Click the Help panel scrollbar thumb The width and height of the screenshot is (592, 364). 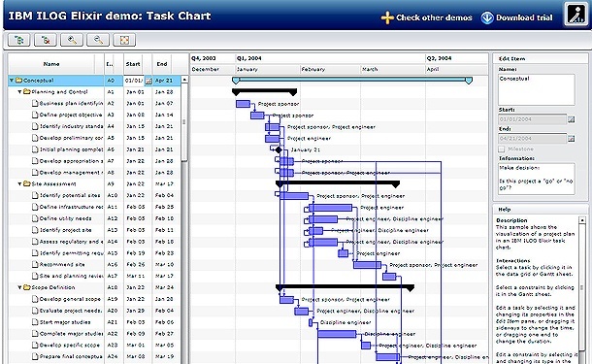coord(581,287)
